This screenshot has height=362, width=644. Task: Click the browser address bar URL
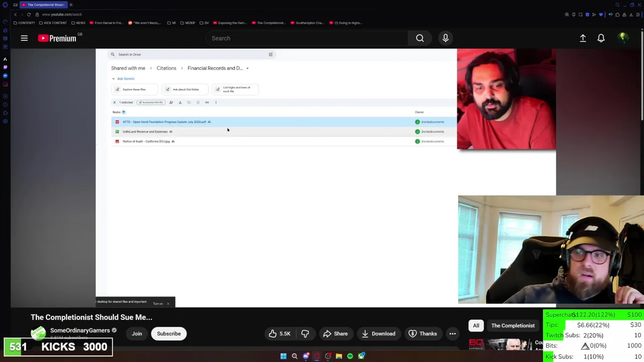click(61, 15)
